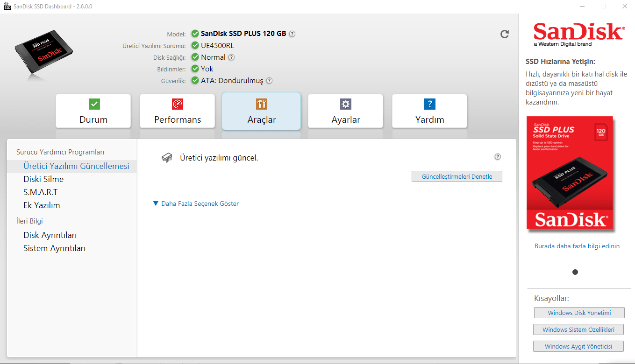
Task: Select the Araçlar tab
Action: [261, 111]
